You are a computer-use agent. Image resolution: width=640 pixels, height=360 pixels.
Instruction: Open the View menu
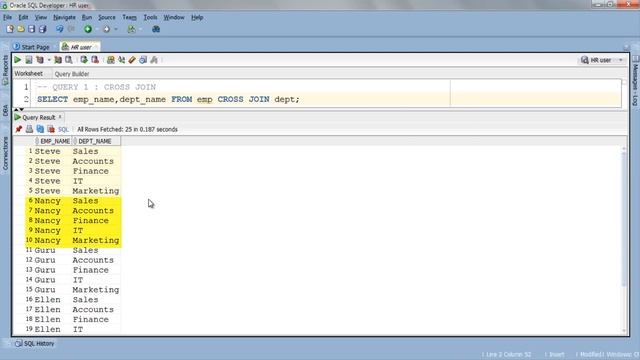click(x=40, y=17)
